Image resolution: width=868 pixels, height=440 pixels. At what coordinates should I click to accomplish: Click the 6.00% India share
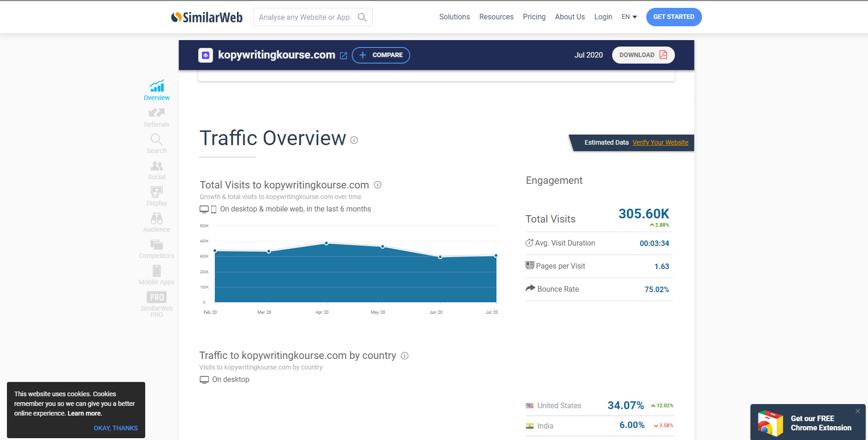pos(632,425)
